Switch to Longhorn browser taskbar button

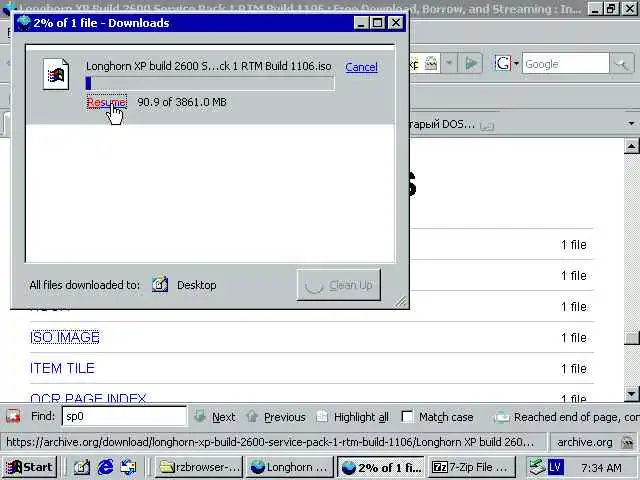tap(290, 467)
